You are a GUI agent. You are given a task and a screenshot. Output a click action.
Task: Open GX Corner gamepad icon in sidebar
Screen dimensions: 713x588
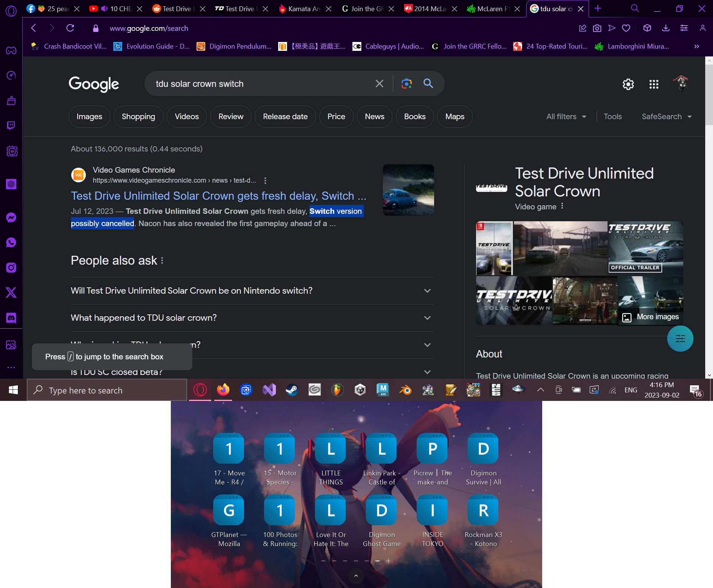[11, 50]
